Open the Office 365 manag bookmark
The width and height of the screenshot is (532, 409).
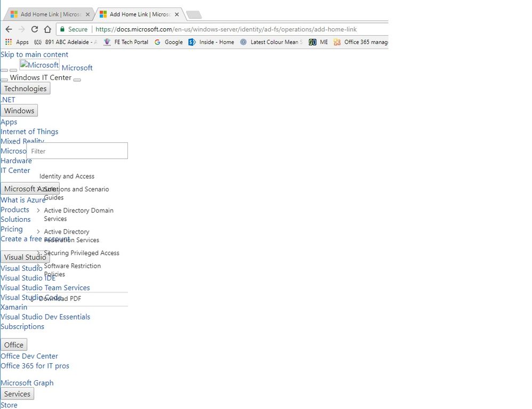click(x=361, y=42)
